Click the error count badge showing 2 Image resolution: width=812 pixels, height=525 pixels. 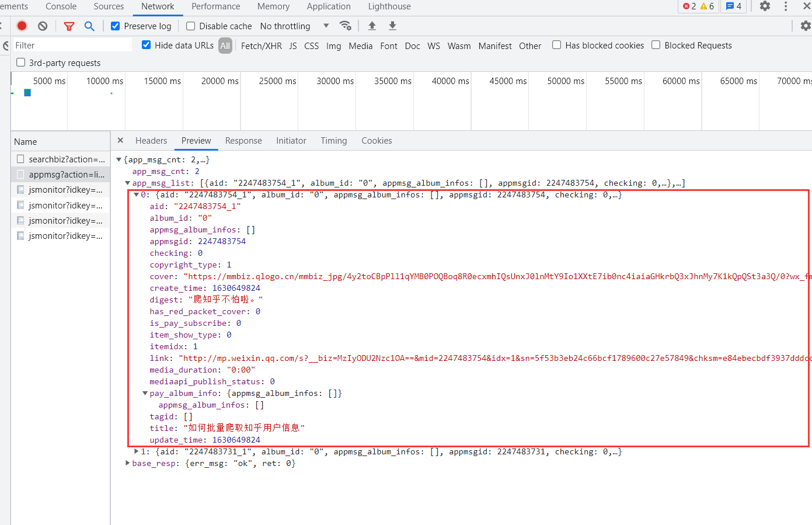(689, 6)
